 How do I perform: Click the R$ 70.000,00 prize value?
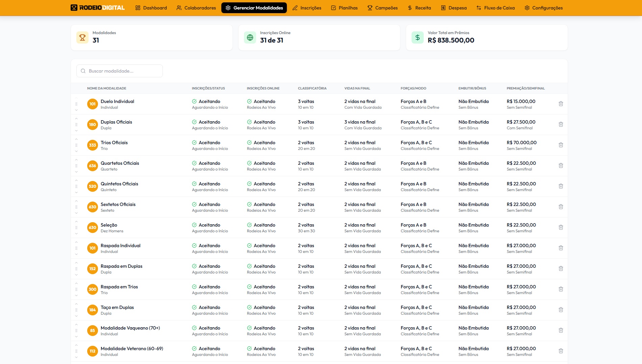[x=522, y=142]
